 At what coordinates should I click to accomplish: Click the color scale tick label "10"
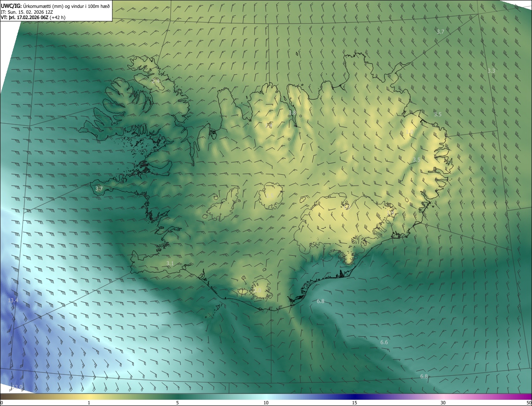[x=266, y=403]
